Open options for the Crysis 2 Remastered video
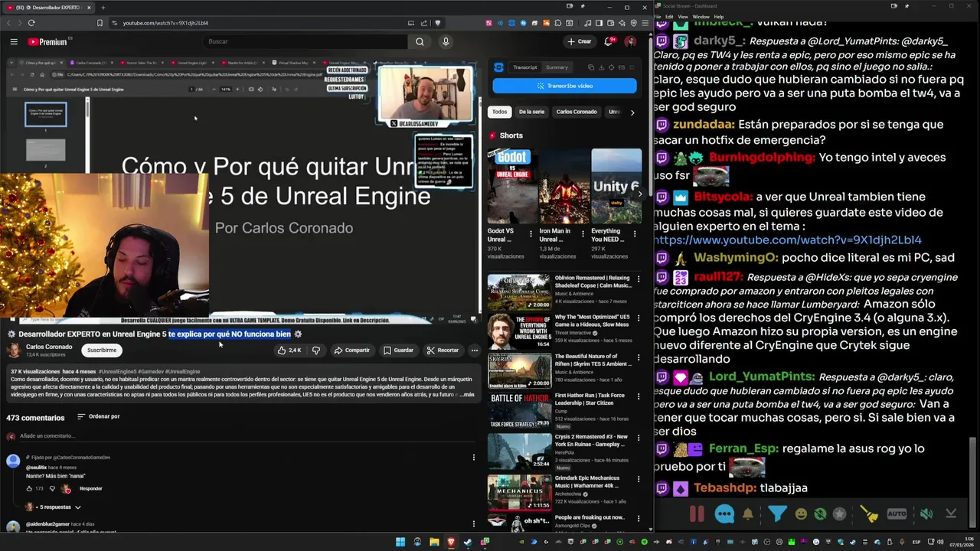The image size is (980, 551). pos(639,438)
